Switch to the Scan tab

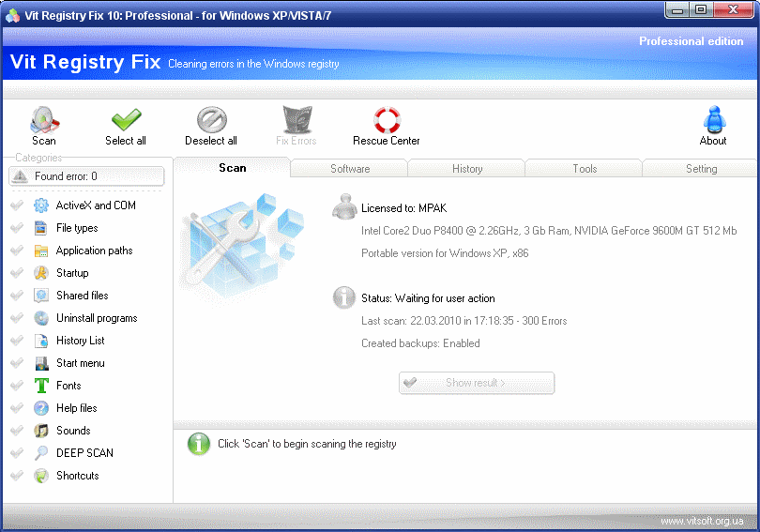pyautogui.click(x=232, y=168)
